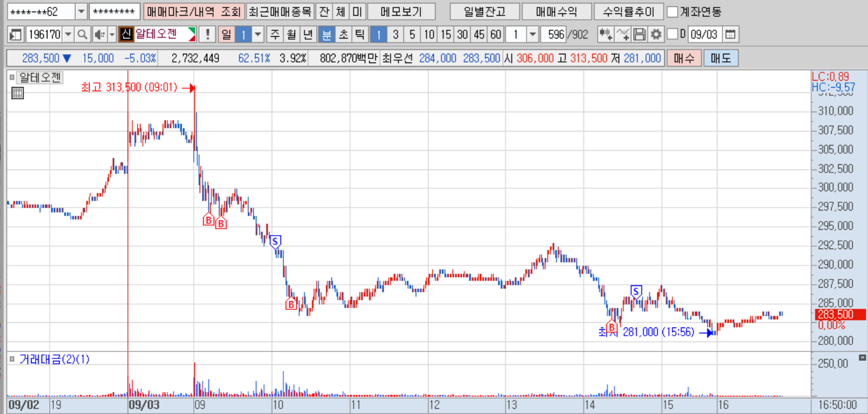Click the stock search magnifier icon

point(83,34)
